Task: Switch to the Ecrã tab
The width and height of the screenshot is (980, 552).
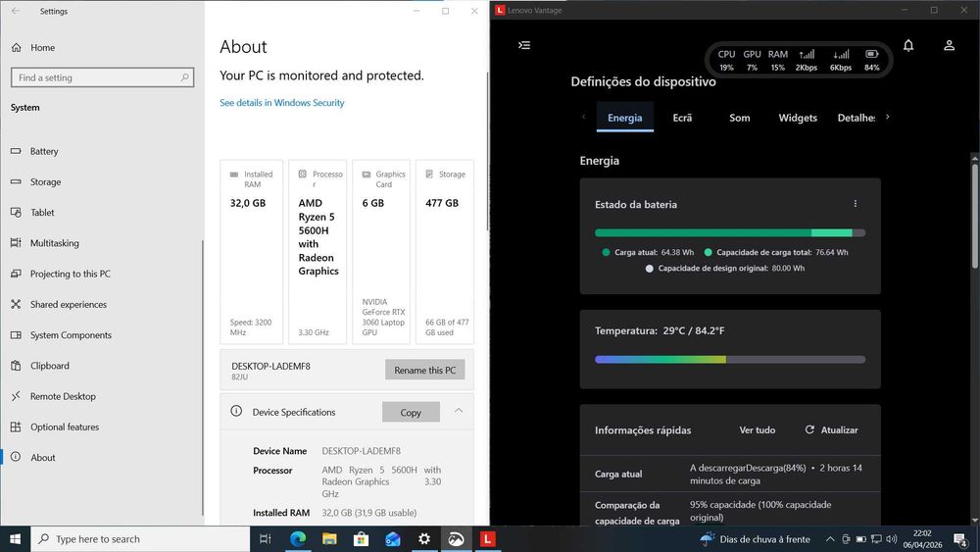Action: (682, 118)
